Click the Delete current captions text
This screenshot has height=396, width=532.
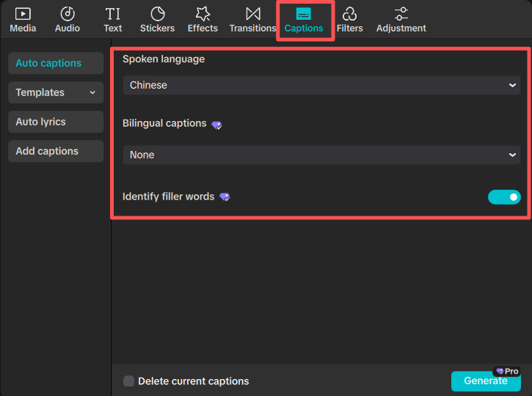point(194,381)
